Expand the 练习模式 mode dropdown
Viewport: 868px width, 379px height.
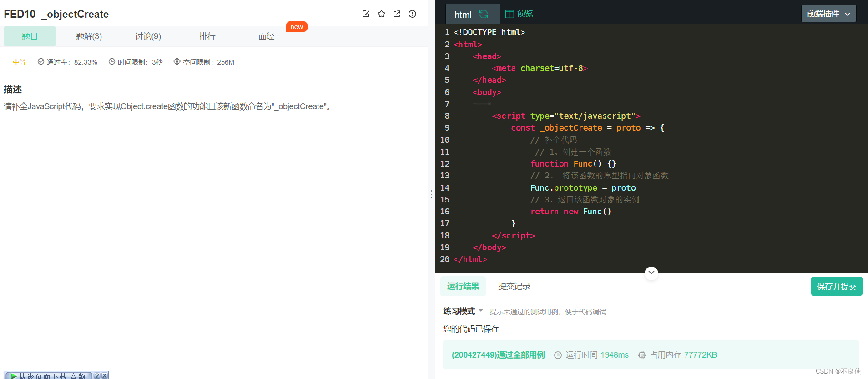[x=463, y=311]
